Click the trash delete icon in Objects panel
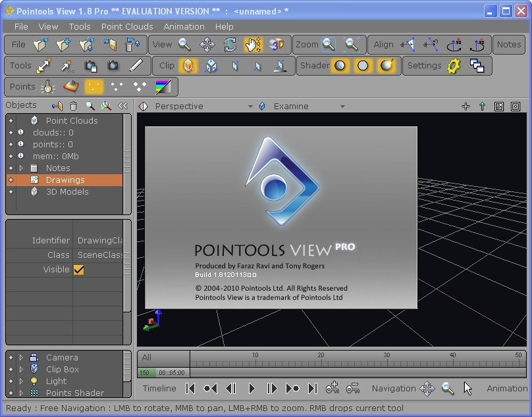532x417 pixels. pyautogui.click(x=73, y=106)
